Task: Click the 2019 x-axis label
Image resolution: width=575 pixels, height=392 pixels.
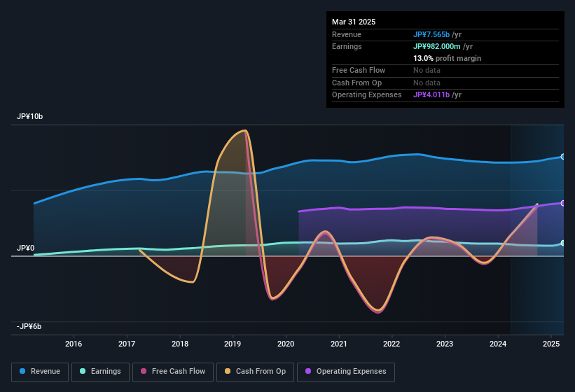Action: 233,344
